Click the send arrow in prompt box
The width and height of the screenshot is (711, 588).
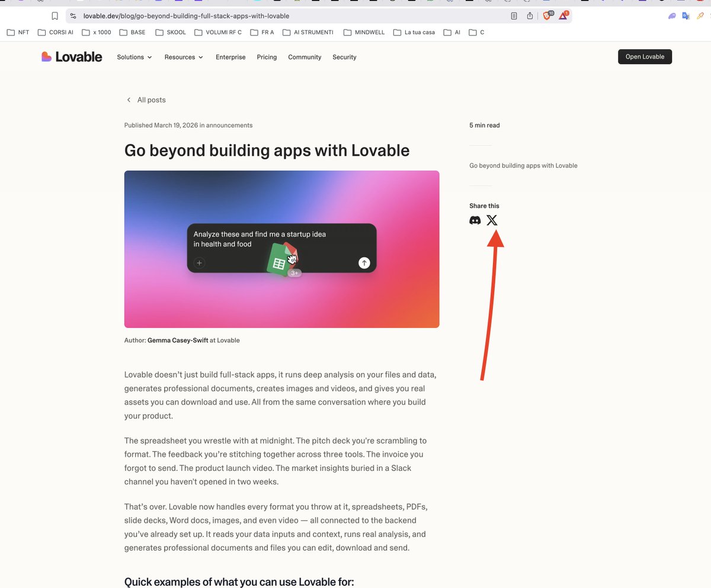(364, 263)
